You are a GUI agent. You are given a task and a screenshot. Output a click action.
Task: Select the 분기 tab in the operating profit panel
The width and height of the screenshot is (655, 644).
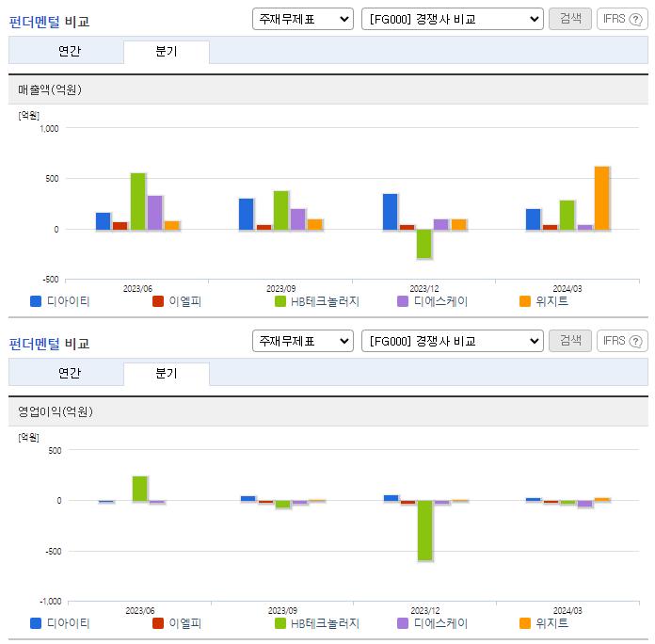click(x=167, y=373)
